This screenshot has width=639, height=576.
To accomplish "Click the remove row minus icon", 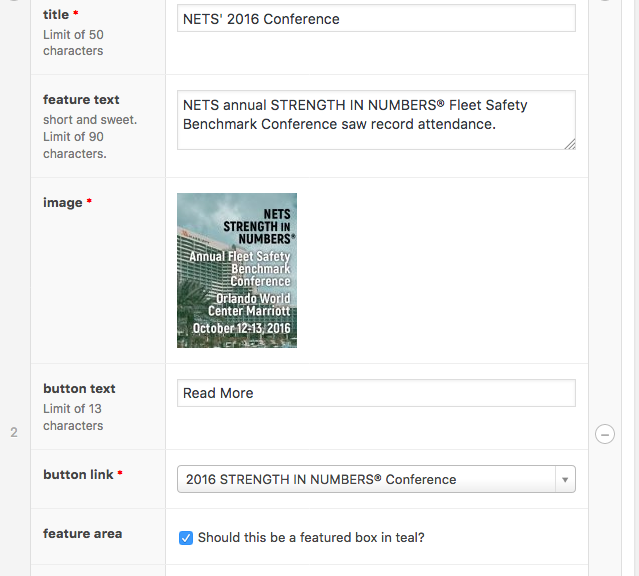I will 604,434.
